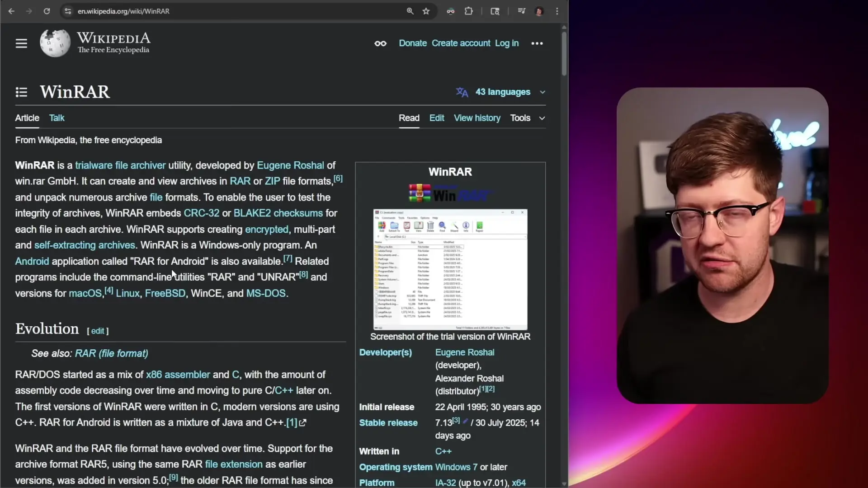Viewport: 868px width, 488px height.
Task: Open the checksums link
Action: coord(298,213)
